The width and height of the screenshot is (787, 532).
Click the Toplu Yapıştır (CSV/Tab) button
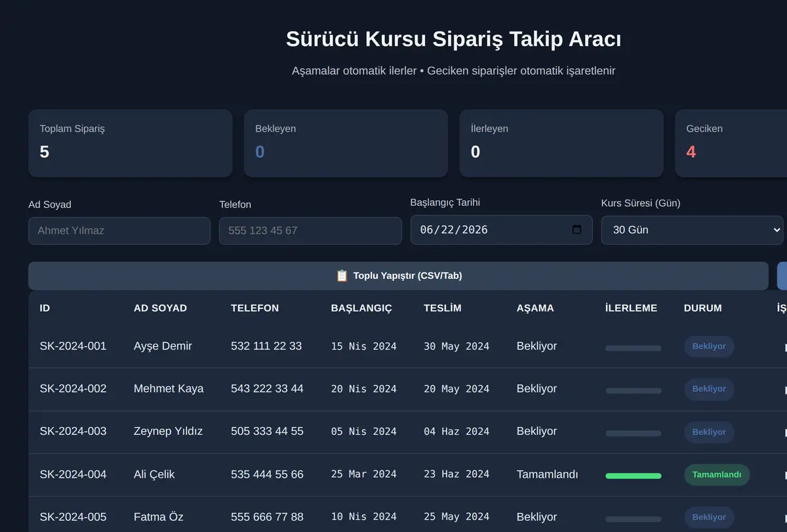(x=398, y=276)
